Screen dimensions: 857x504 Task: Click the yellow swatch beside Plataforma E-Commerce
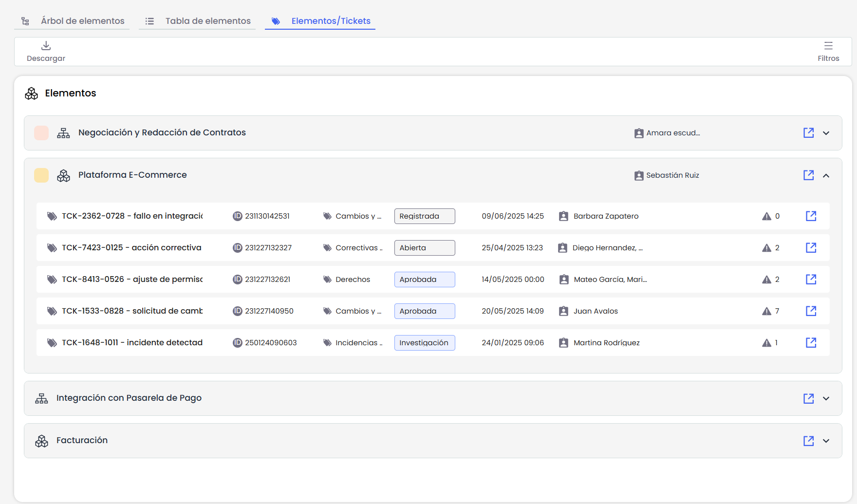coord(41,175)
